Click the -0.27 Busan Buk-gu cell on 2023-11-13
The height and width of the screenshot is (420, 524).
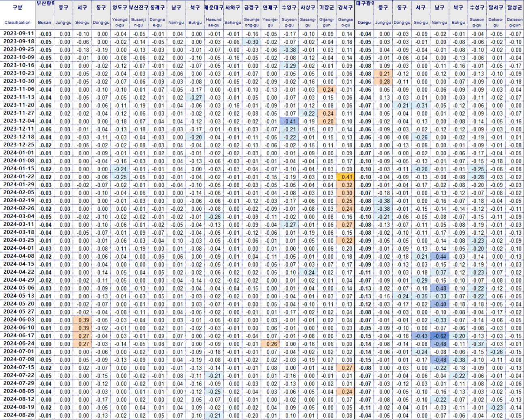click(x=195, y=97)
